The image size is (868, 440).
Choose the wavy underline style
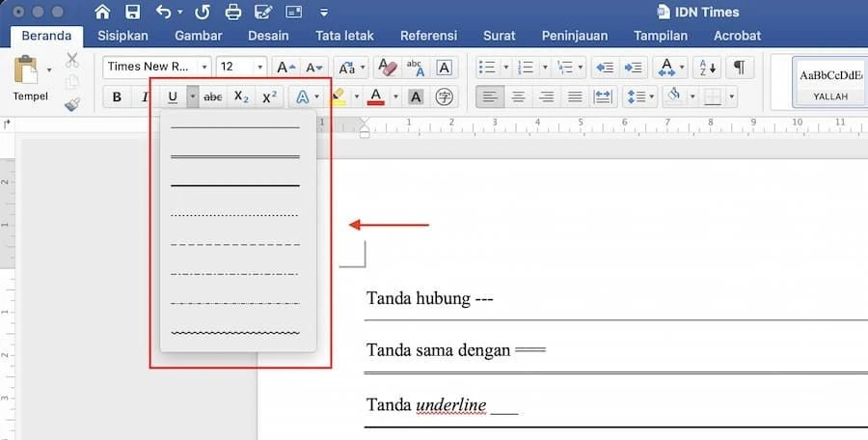pyautogui.click(x=235, y=333)
